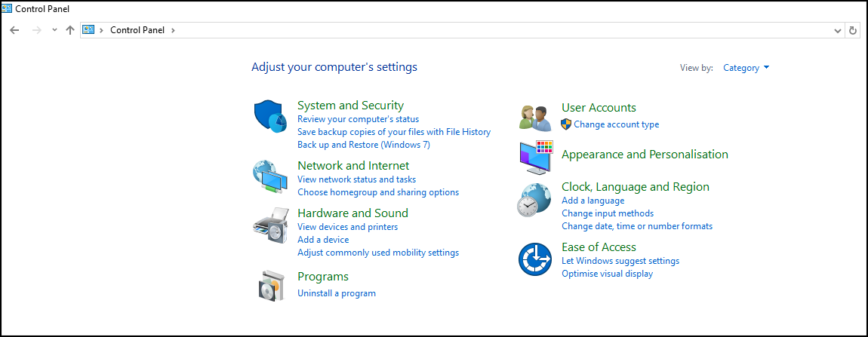
Task: Open View network status and tasks
Action: [x=356, y=179]
